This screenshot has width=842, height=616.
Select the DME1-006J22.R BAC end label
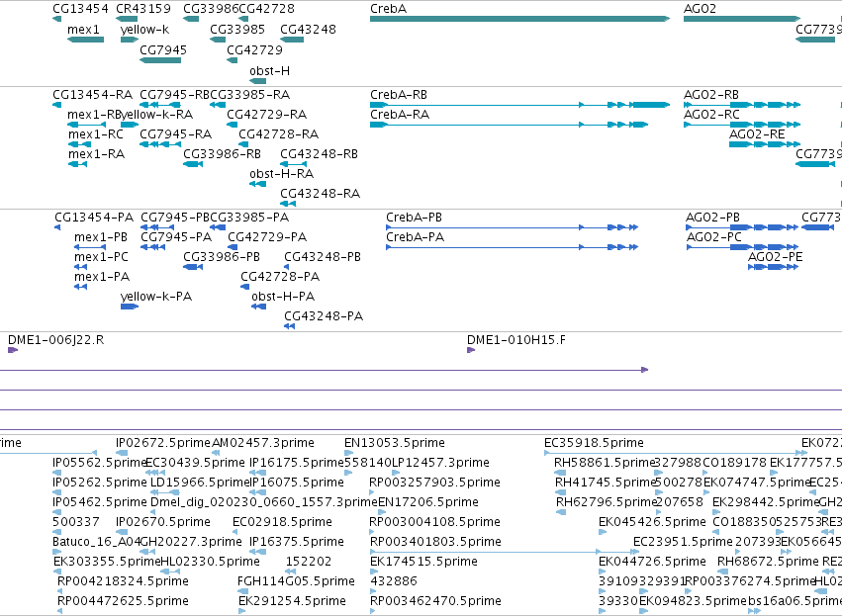[55, 340]
